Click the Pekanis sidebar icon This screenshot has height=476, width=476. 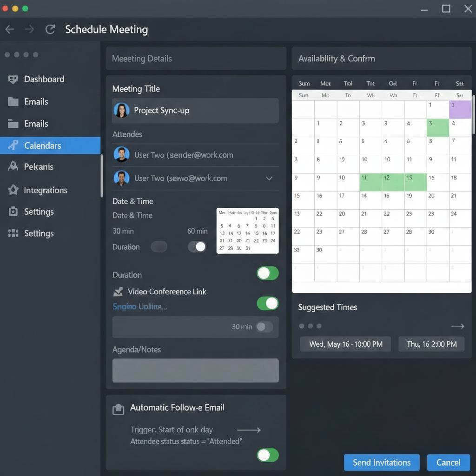click(x=13, y=166)
